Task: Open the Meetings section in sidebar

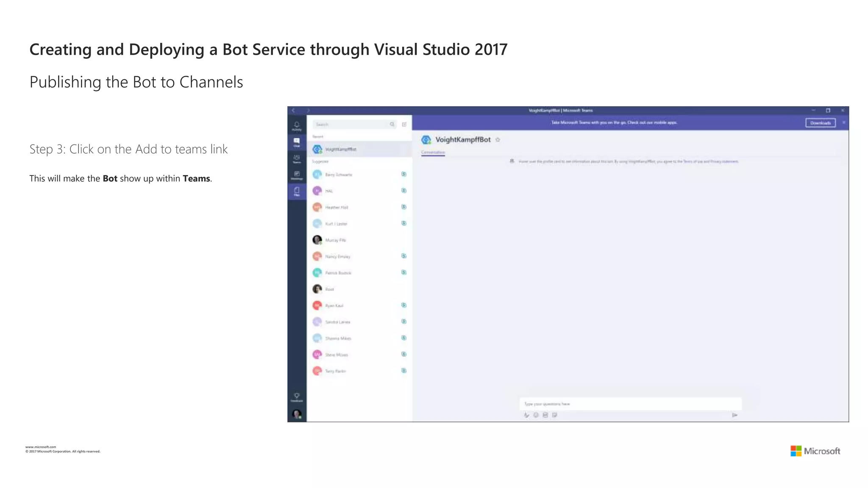Action: click(297, 175)
